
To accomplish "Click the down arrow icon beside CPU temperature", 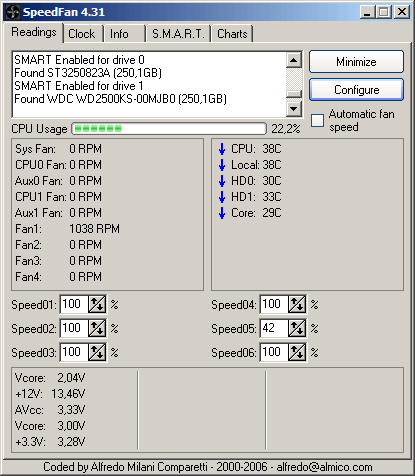I will (222, 149).
